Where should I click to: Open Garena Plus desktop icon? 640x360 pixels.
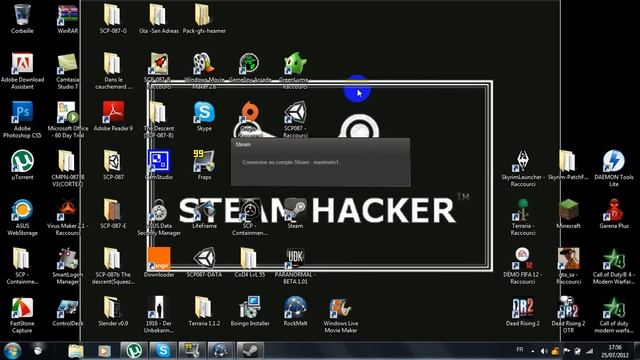[614, 213]
